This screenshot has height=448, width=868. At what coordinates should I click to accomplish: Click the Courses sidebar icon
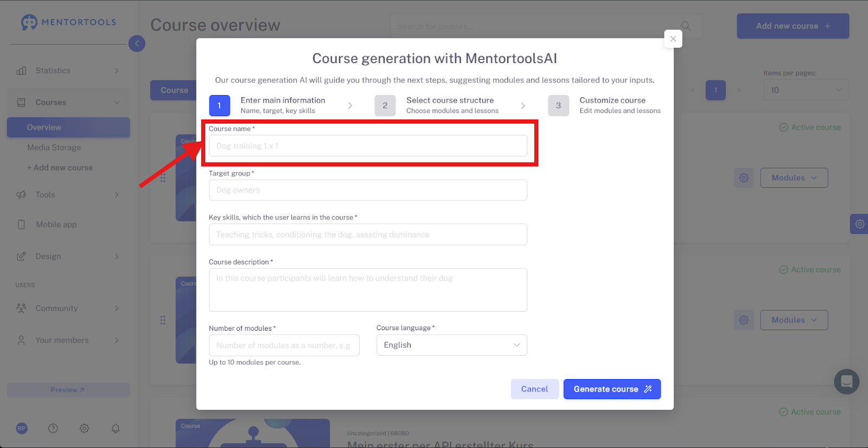point(21,103)
